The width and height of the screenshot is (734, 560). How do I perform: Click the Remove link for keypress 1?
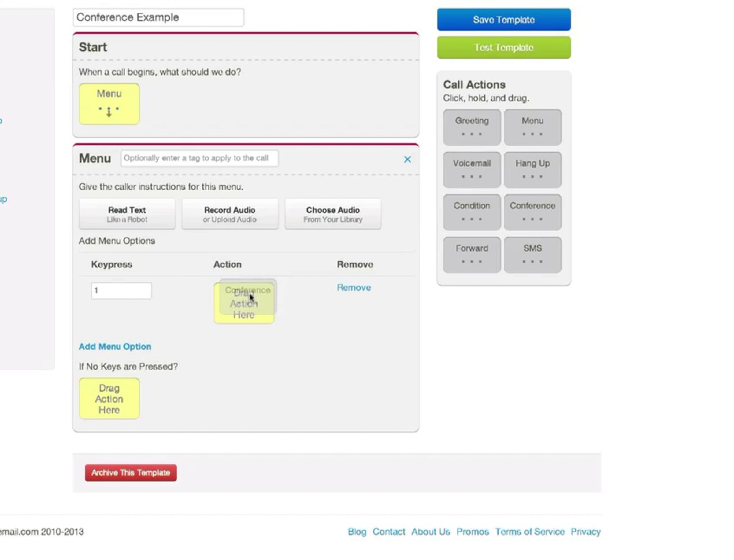tap(354, 288)
